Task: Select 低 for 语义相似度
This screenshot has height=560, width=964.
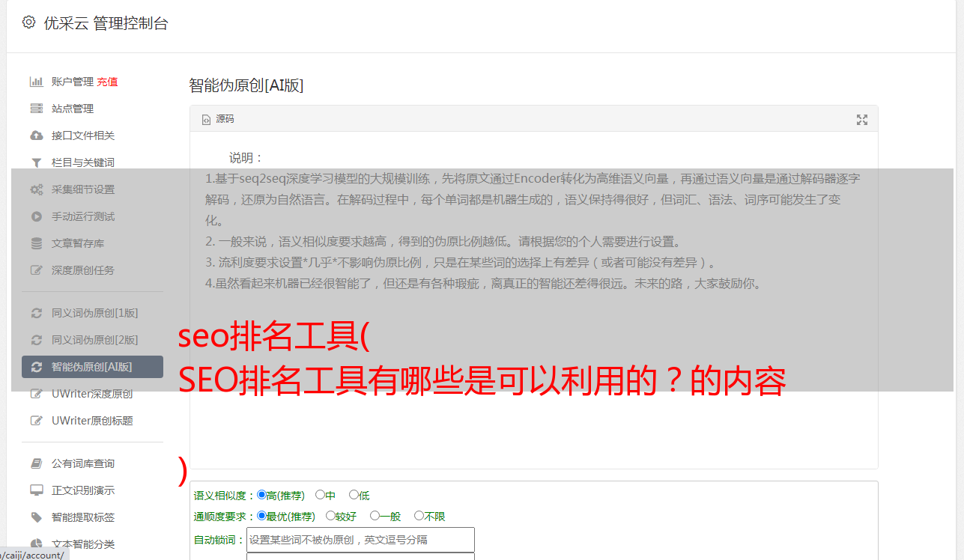Action: coord(359,495)
